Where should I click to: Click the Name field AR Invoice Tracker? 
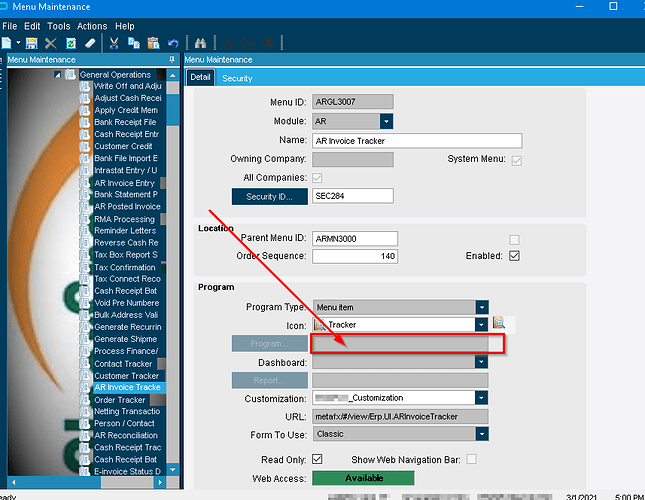(x=417, y=141)
